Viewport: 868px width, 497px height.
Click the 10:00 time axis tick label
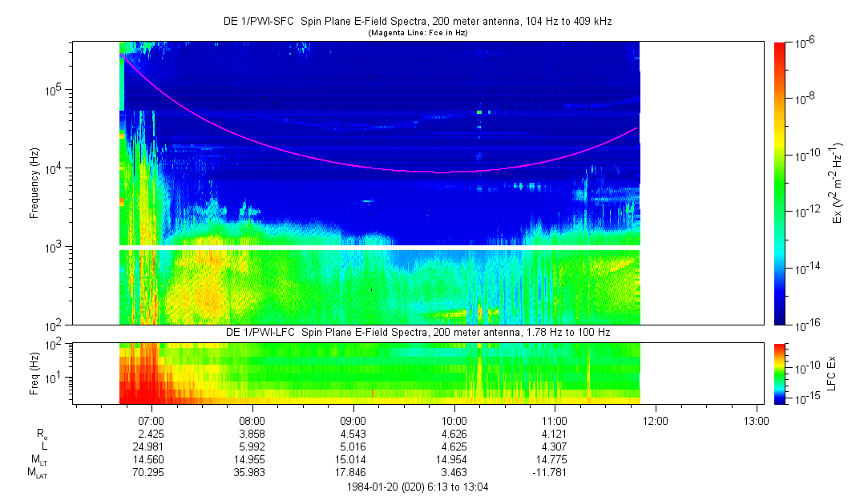point(454,420)
